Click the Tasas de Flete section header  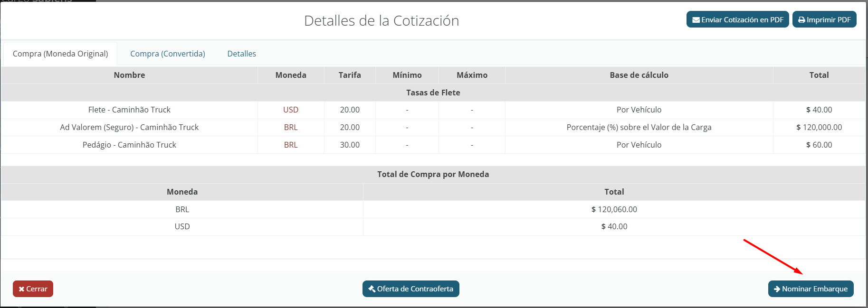tap(433, 93)
